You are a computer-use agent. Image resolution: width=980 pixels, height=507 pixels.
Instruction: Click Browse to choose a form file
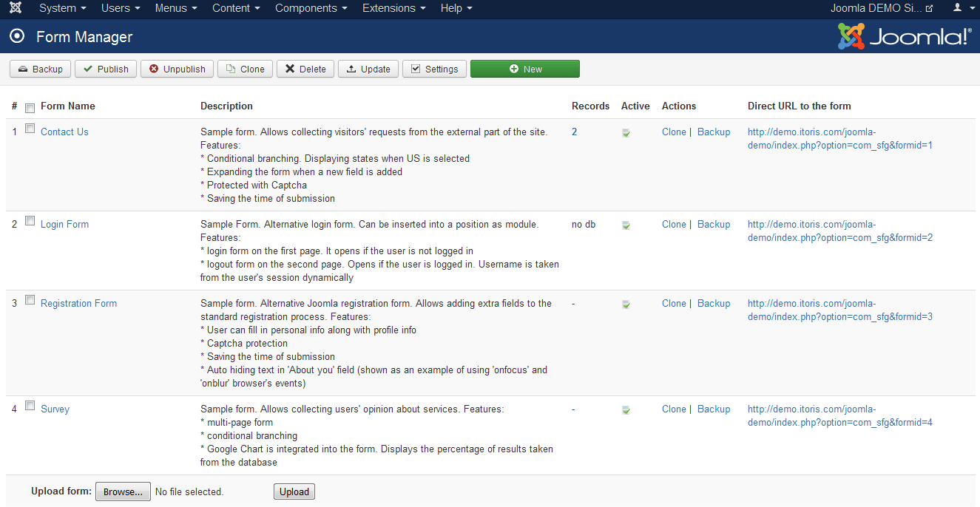(123, 491)
